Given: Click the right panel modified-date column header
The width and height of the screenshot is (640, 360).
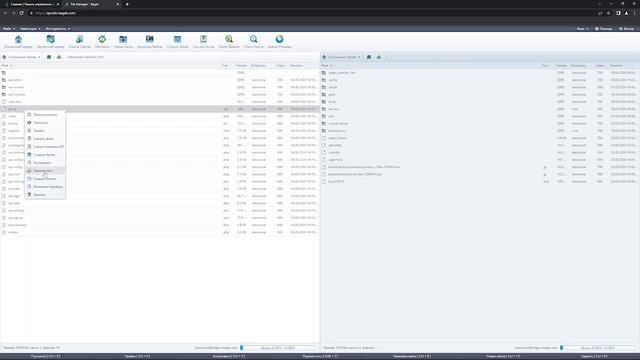Looking at the screenshot, I should click(x=616, y=65).
